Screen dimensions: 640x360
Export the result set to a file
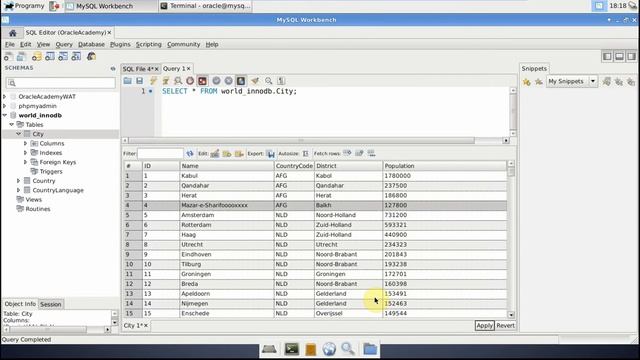coord(271,153)
